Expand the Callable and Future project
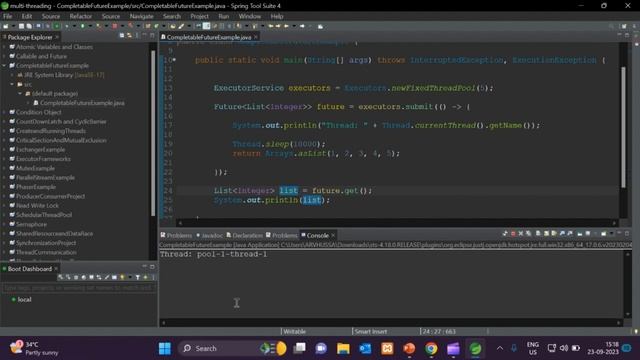Screen dimensions: 640x360 coord(4,56)
